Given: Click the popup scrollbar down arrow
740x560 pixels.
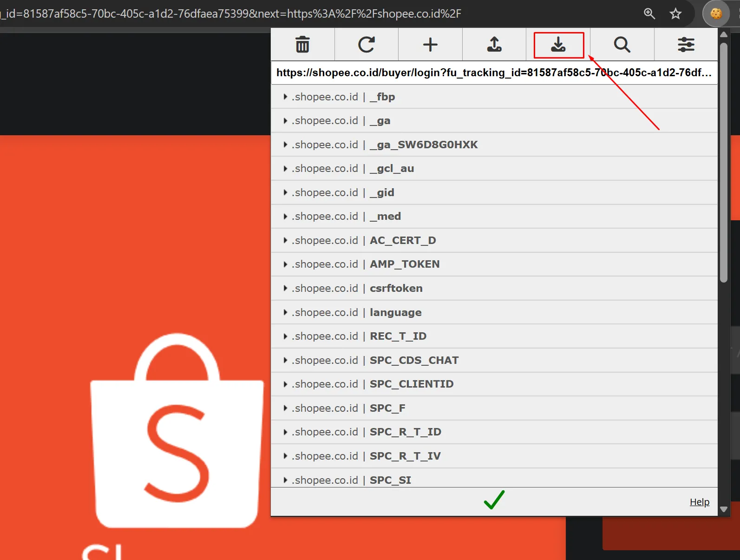Looking at the screenshot, I should point(724,509).
